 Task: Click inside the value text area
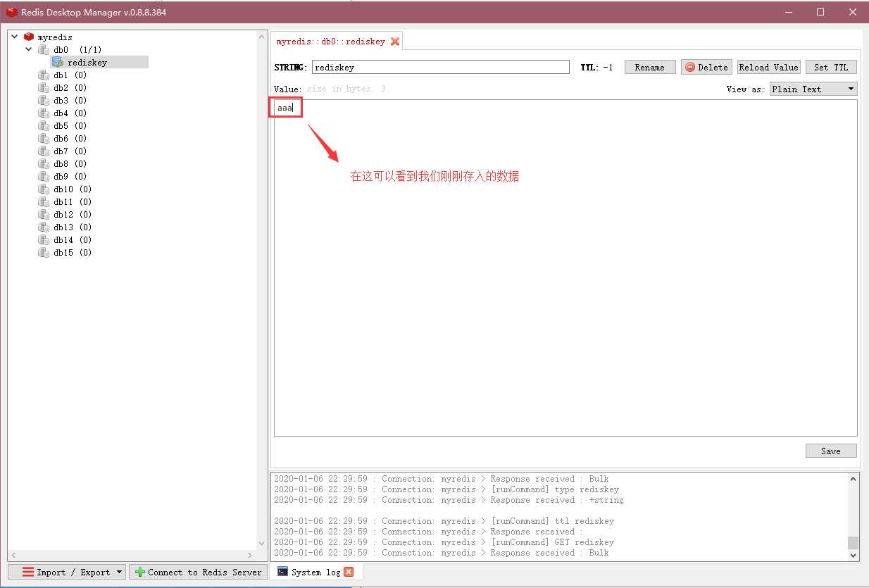tap(565, 268)
